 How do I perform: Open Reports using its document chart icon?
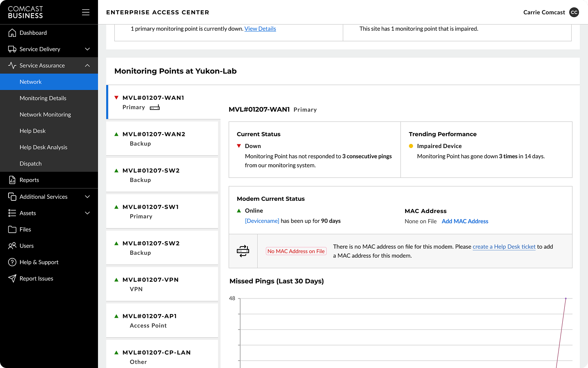12,180
